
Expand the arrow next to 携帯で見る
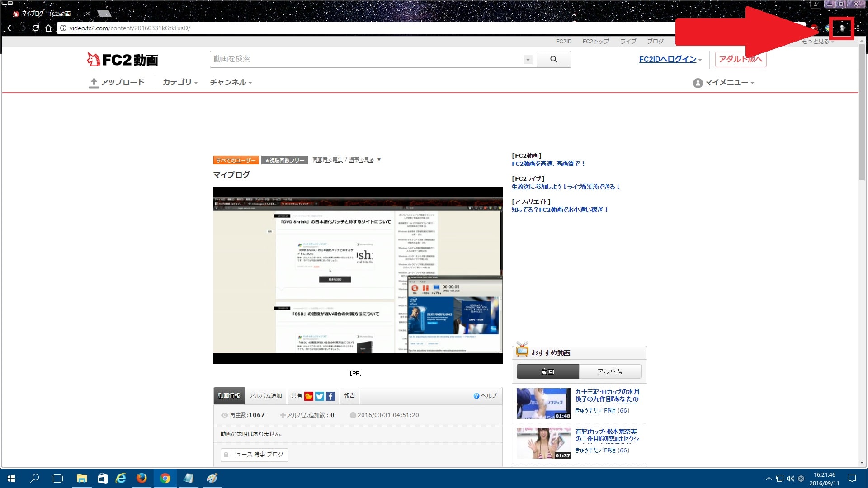[x=379, y=160]
